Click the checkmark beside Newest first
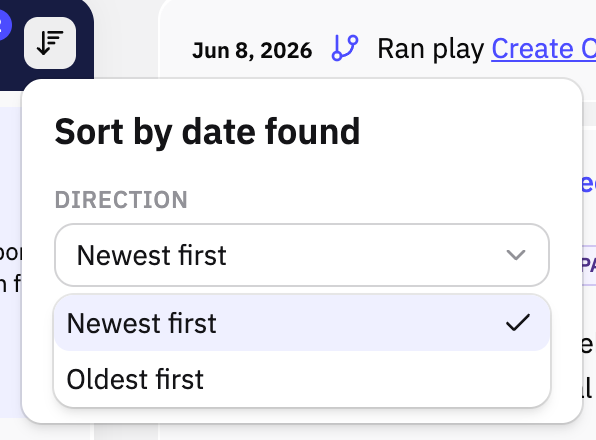The height and width of the screenshot is (440, 596). point(518,322)
